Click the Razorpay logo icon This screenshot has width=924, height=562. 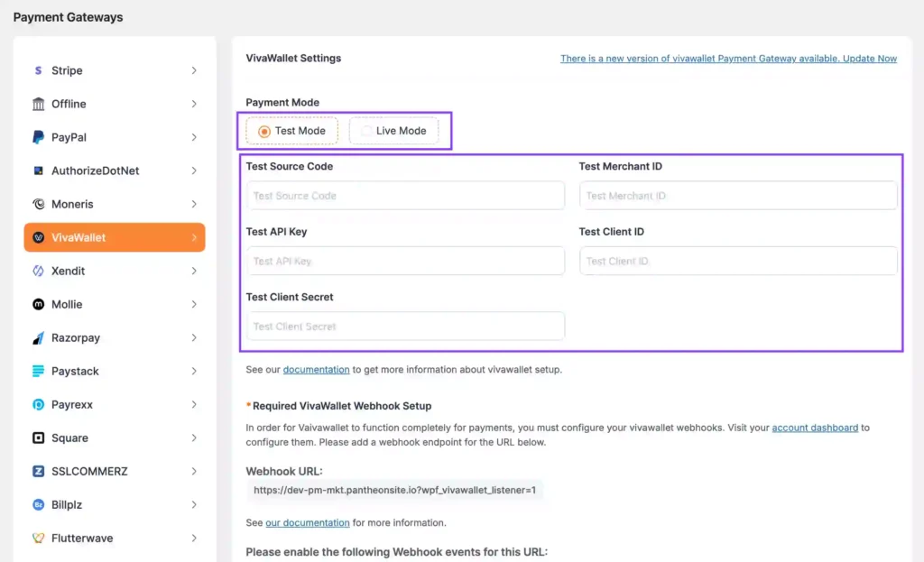click(38, 338)
